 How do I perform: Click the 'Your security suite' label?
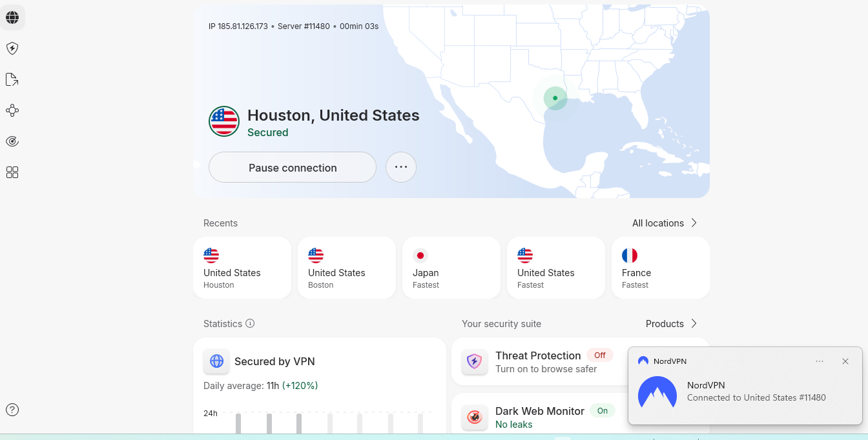pos(501,323)
